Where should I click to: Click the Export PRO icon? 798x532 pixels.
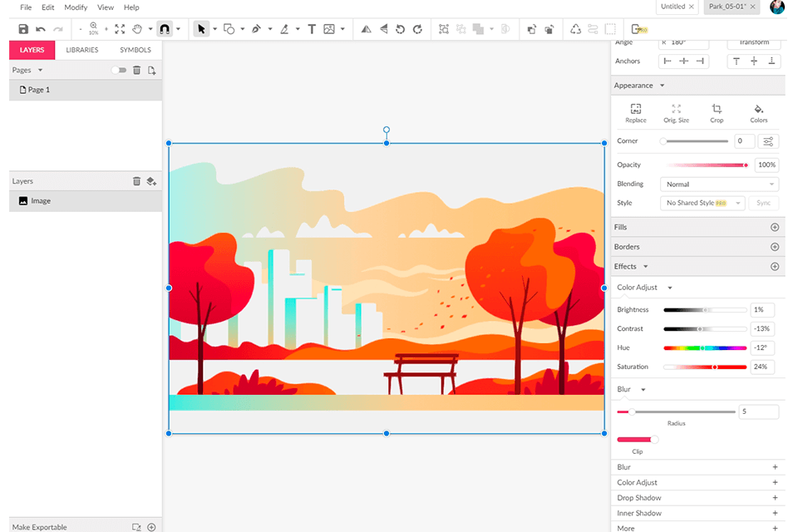point(639,29)
